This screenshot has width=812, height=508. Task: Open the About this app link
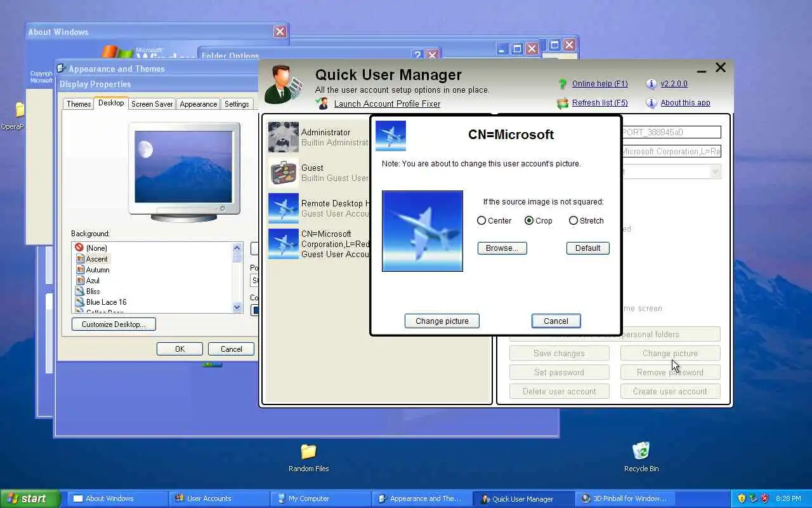[x=685, y=103]
